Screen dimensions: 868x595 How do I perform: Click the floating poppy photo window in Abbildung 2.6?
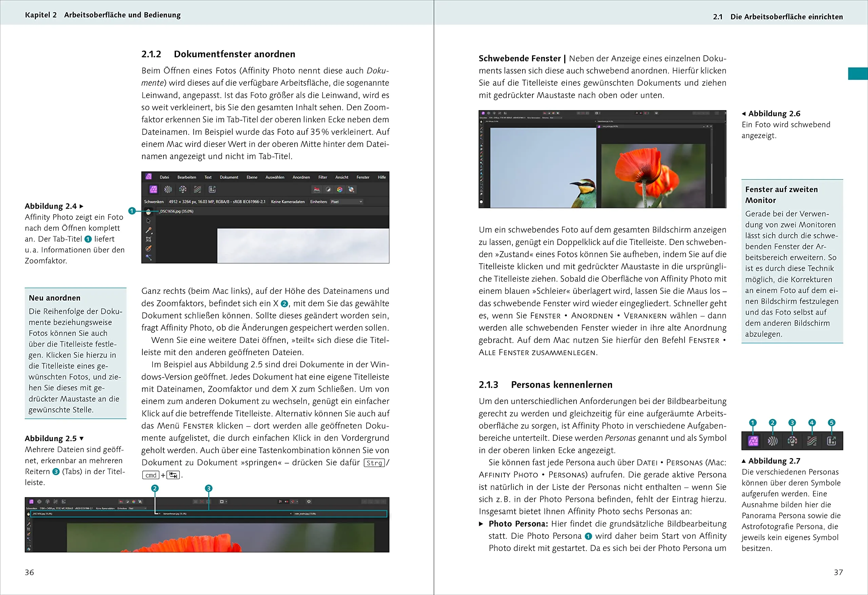pos(653,176)
